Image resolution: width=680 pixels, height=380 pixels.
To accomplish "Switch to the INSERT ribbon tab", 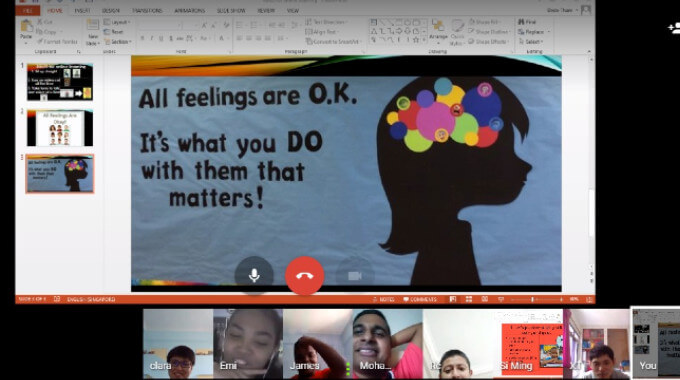I will pos(82,10).
